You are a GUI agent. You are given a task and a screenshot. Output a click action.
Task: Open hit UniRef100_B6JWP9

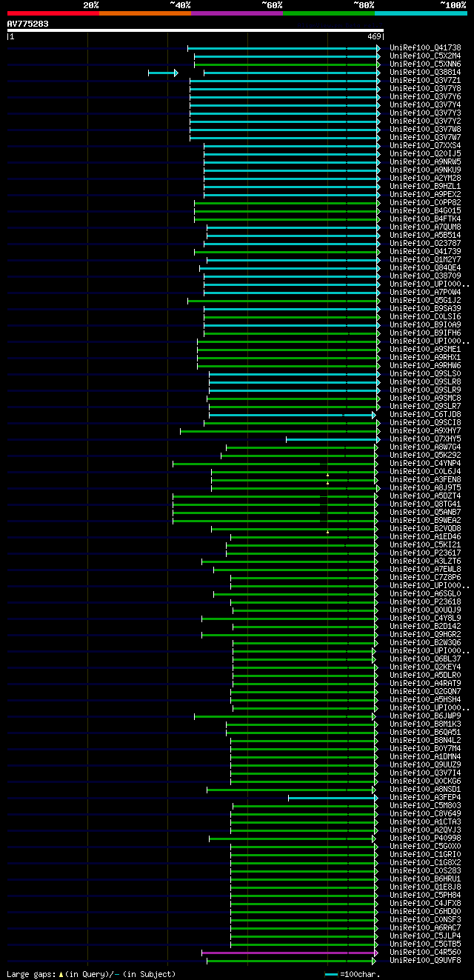tap(425, 716)
